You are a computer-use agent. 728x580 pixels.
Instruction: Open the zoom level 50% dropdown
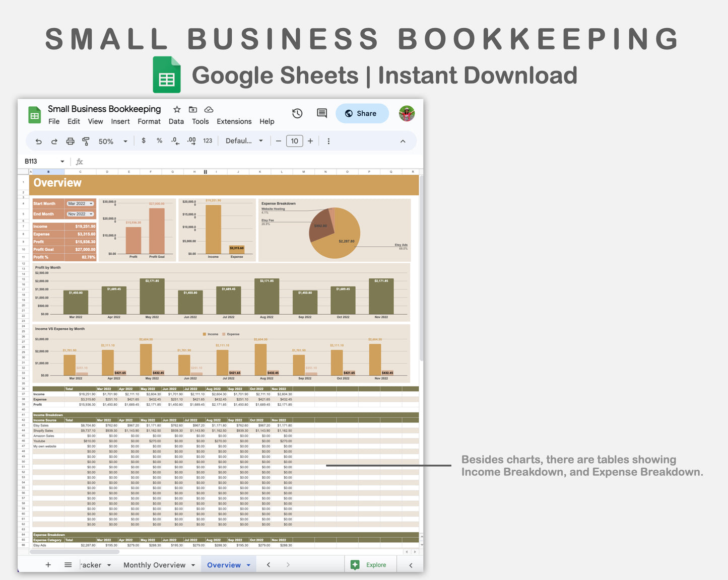[111, 141]
